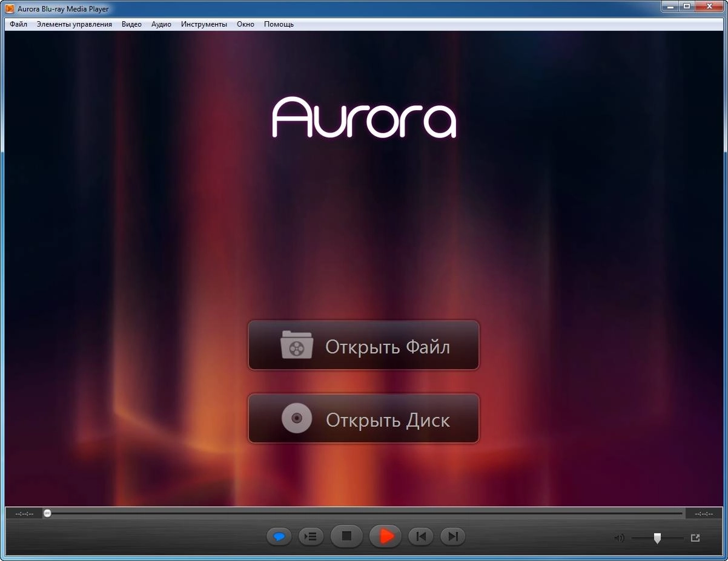Mute audio with the speaker icon

(619, 538)
